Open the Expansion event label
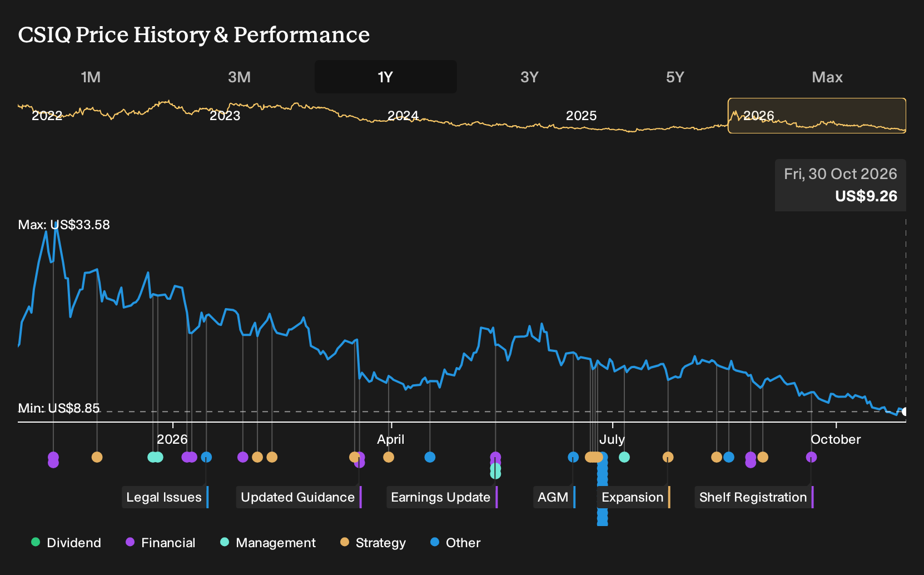 click(x=634, y=497)
